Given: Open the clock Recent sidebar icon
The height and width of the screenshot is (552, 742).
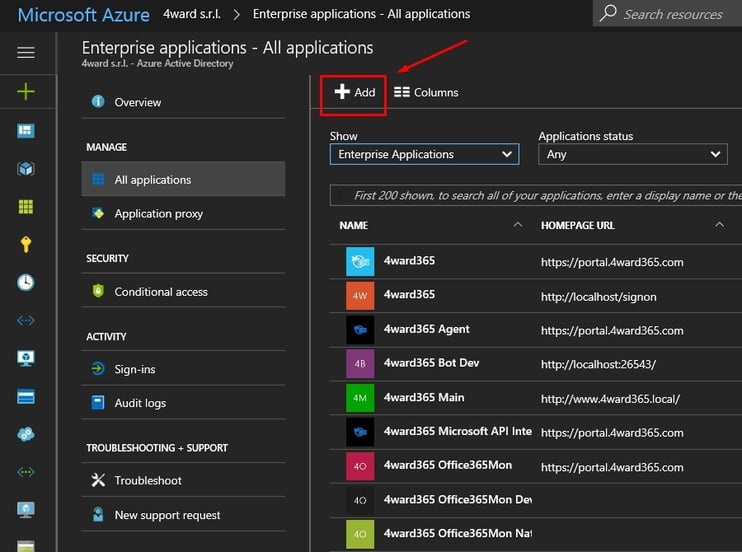Looking at the screenshot, I should click(26, 282).
